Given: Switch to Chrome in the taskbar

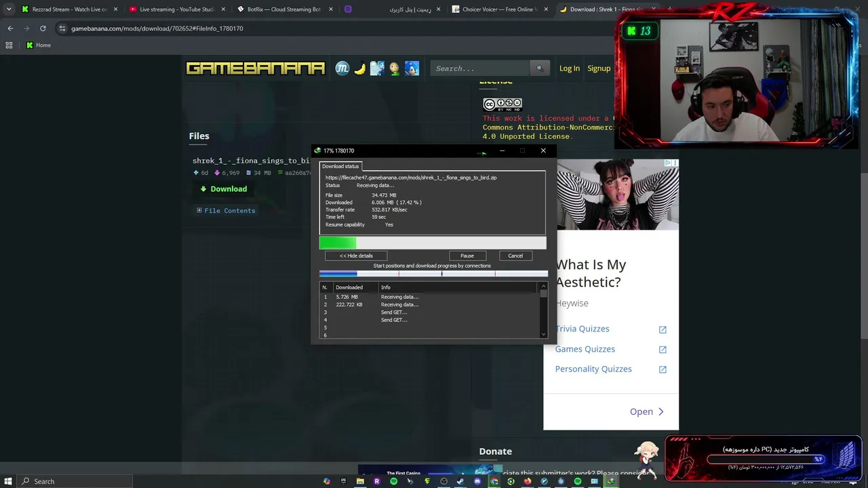Looking at the screenshot, I should click(x=494, y=481).
